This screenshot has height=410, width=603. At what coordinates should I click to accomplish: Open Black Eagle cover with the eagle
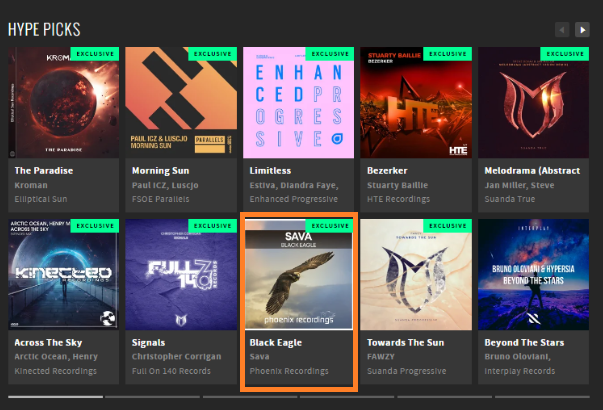[x=298, y=274]
